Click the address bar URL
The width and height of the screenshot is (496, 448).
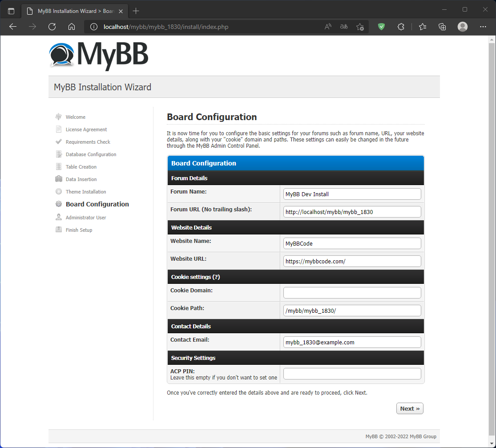(x=166, y=27)
